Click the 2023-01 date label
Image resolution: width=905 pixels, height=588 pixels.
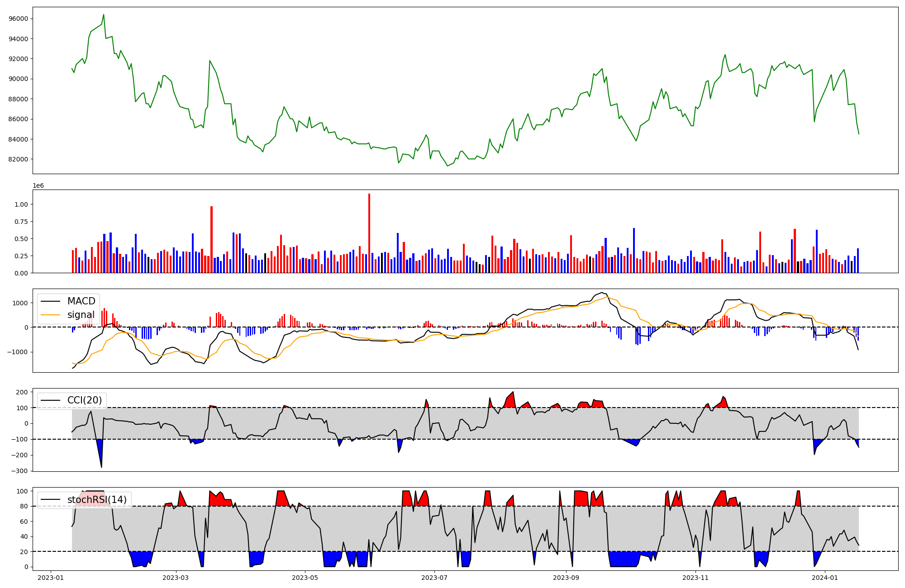pyautogui.click(x=51, y=578)
